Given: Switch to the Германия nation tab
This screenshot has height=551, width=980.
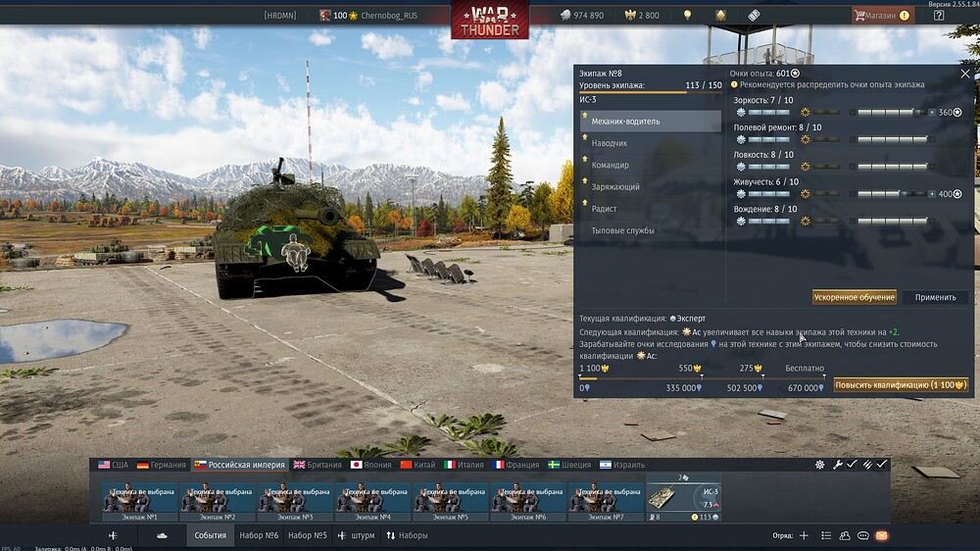Looking at the screenshot, I should coord(163,465).
